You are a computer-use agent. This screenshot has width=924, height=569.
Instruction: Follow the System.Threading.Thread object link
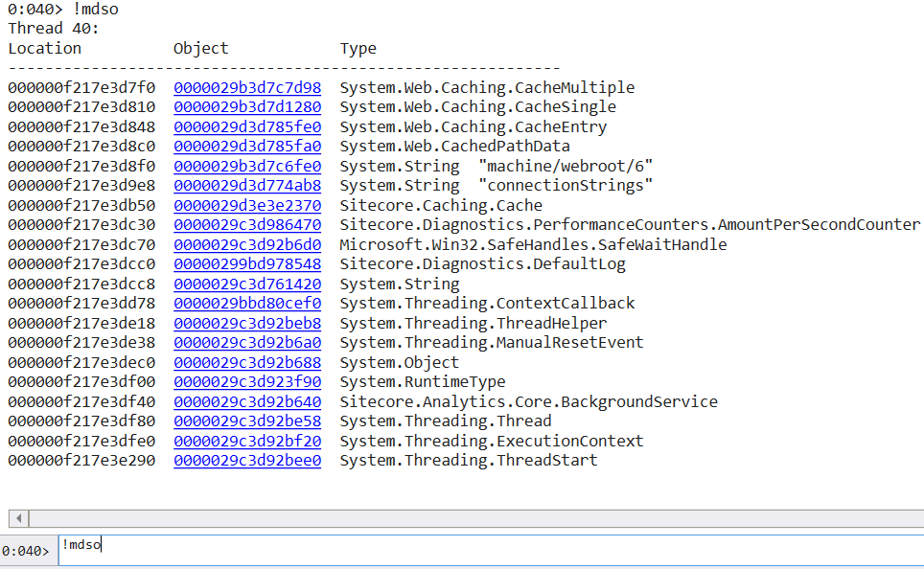pyautogui.click(x=247, y=421)
